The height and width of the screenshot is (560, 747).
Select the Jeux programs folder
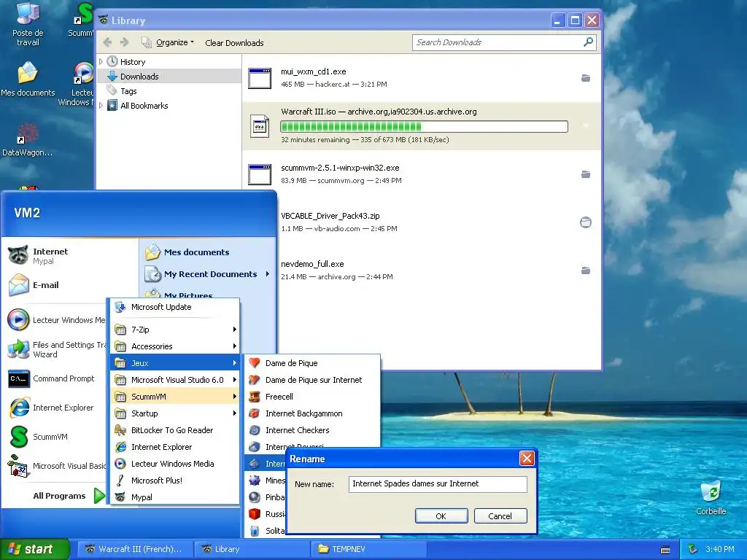click(174, 363)
